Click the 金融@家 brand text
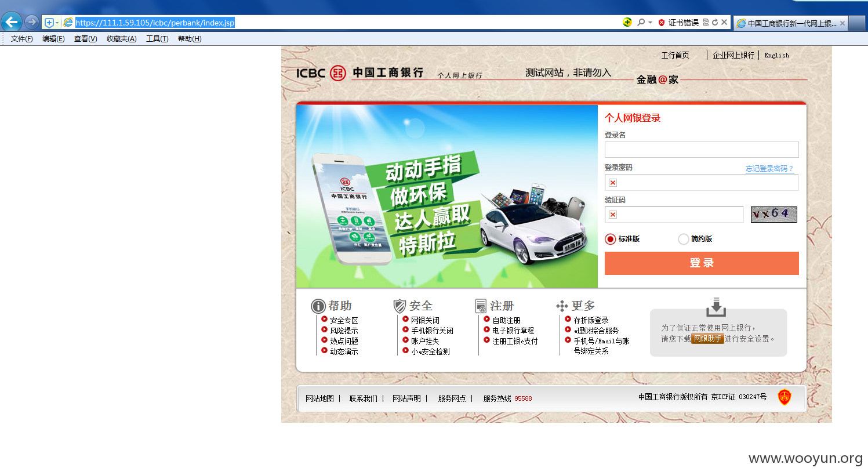 click(x=658, y=79)
